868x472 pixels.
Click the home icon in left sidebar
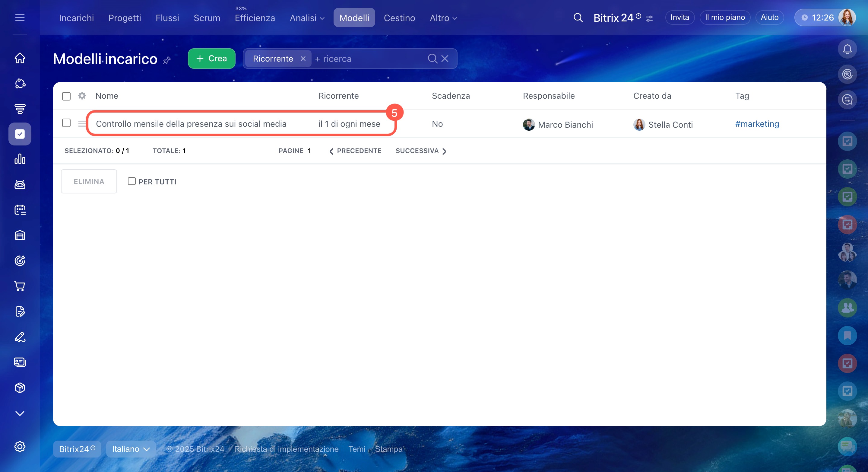[x=20, y=58]
